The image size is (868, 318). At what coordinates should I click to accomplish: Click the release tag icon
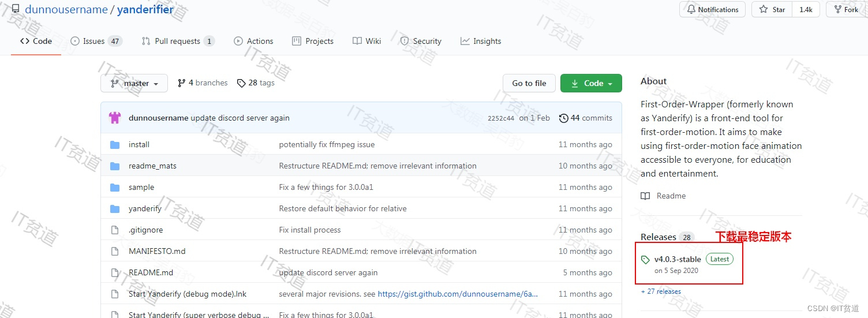click(x=645, y=260)
